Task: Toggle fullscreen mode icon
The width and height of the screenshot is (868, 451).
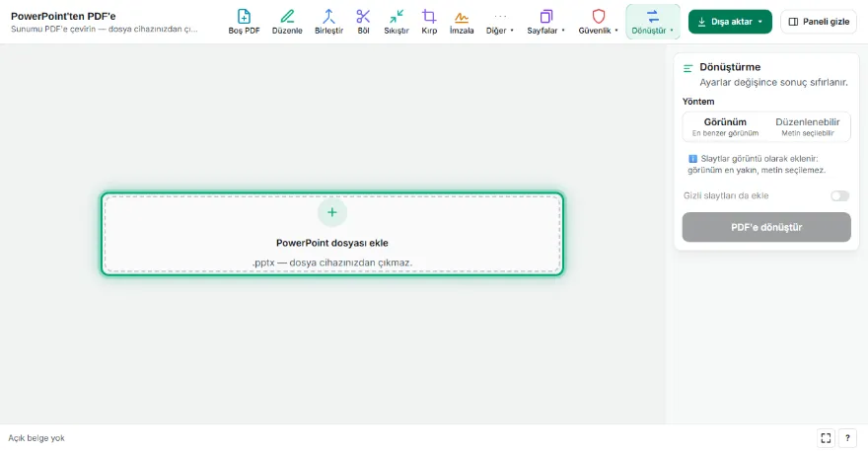Action: pyautogui.click(x=826, y=438)
